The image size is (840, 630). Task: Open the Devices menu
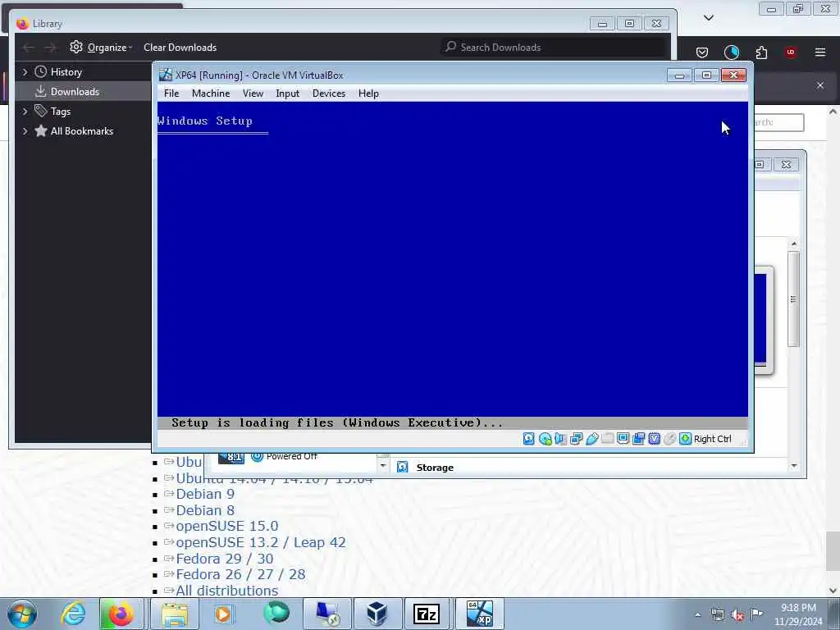click(329, 94)
